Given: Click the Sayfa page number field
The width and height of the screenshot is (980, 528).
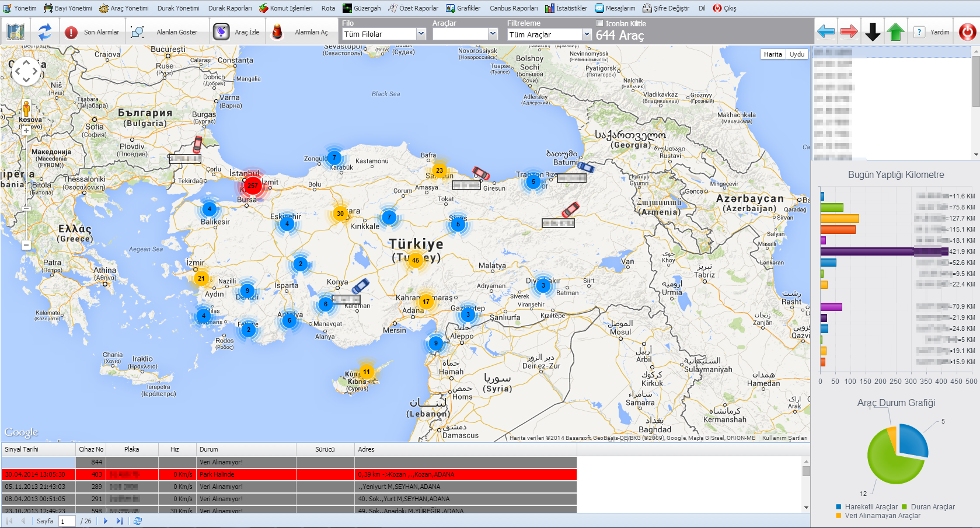Looking at the screenshot, I should [x=67, y=521].
